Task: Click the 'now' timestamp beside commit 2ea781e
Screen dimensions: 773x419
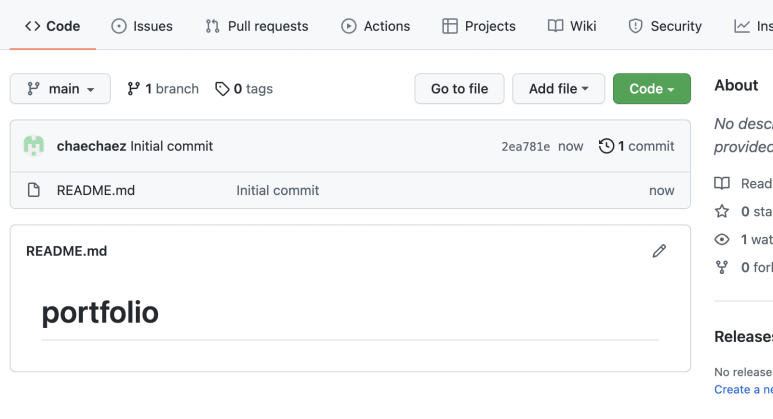Action: click(x=570, y=146)
